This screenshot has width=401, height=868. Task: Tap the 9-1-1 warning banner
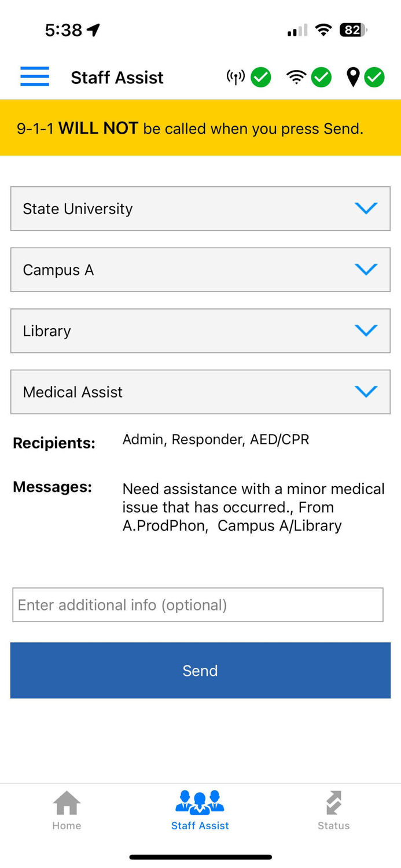pyautogui.click(x=200, y=128)
